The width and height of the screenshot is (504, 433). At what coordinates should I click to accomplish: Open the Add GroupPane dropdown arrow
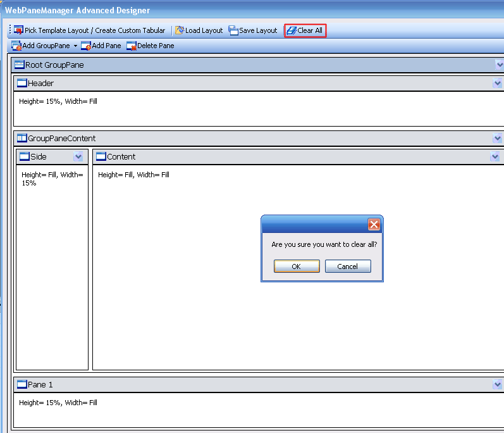[x=75, y=46]
